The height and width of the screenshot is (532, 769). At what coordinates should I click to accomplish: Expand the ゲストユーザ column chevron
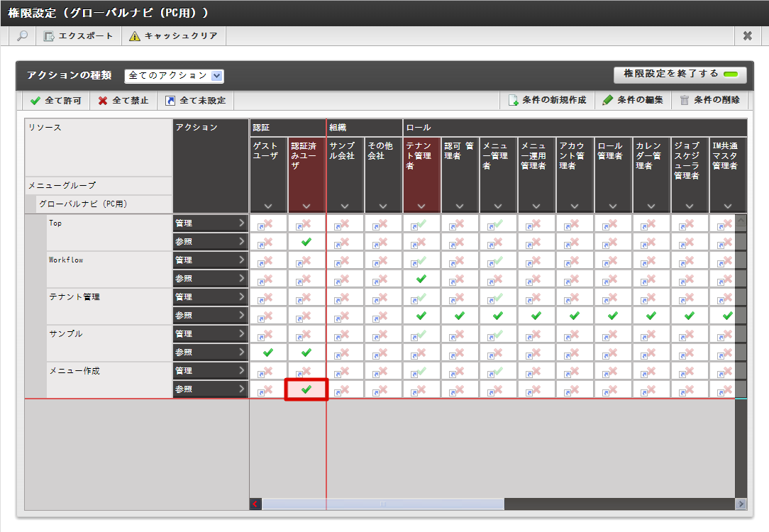pyautogui.click(x=268, y=206)
